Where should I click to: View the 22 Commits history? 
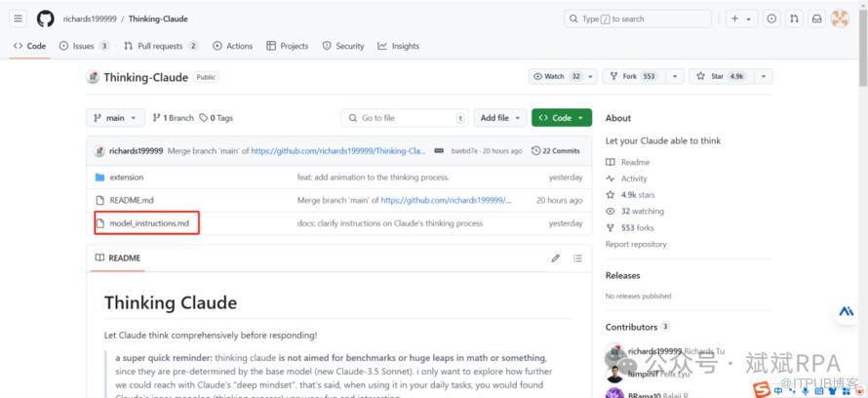tap(556, 151)
